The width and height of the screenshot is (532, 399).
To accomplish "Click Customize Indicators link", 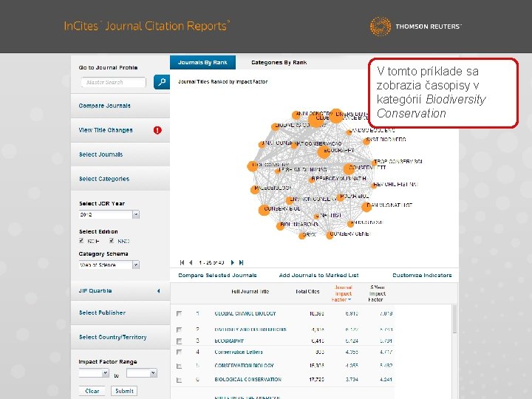I will [422, 275].
